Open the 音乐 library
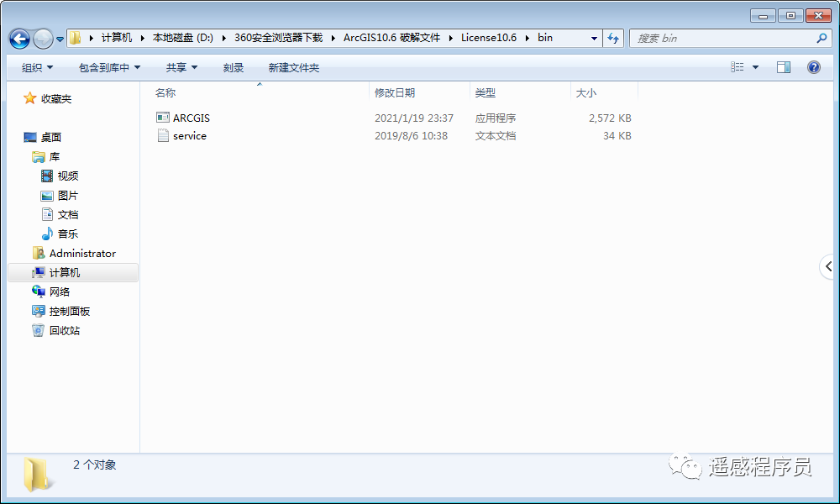 pos(68,234)
